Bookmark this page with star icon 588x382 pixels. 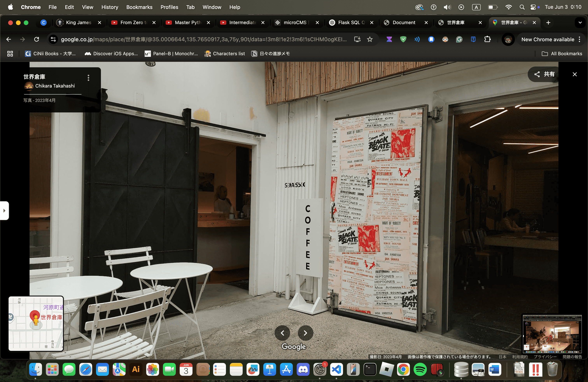pos(370,39)
